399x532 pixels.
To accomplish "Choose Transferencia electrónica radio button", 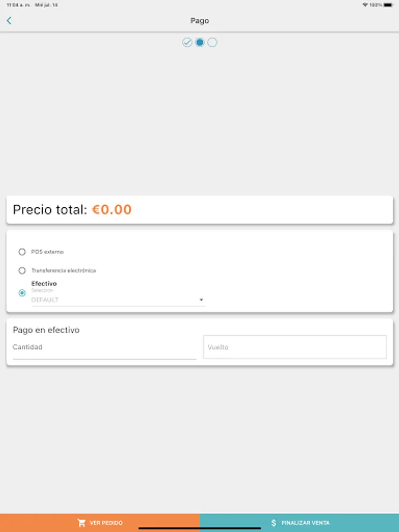I will (22, 271).
